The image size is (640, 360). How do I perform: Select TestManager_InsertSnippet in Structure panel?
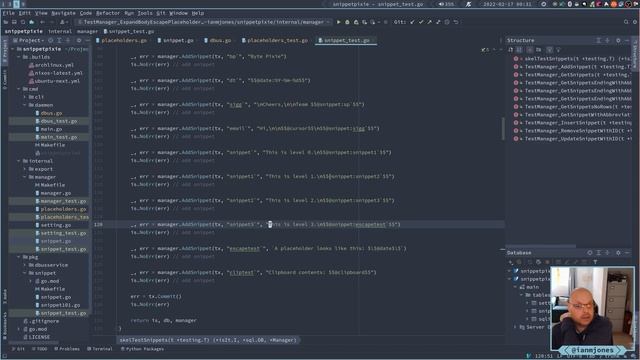pos(573,123)
